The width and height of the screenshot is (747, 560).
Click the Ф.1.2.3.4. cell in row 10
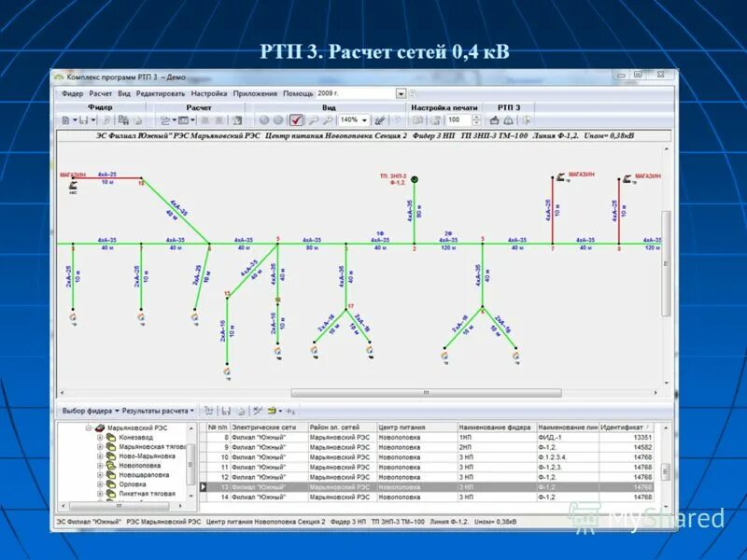[568, 457]
